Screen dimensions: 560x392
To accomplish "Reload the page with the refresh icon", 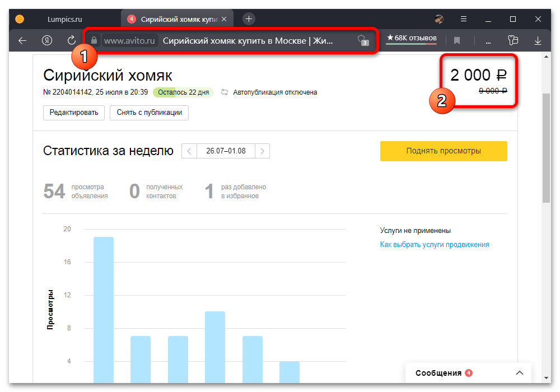I will click(72, 40).
